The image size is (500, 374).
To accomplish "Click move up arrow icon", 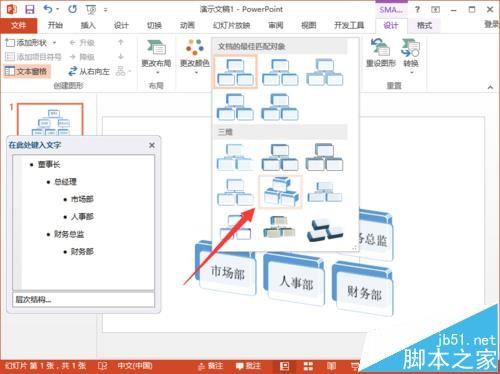I will tap(121, 42).
